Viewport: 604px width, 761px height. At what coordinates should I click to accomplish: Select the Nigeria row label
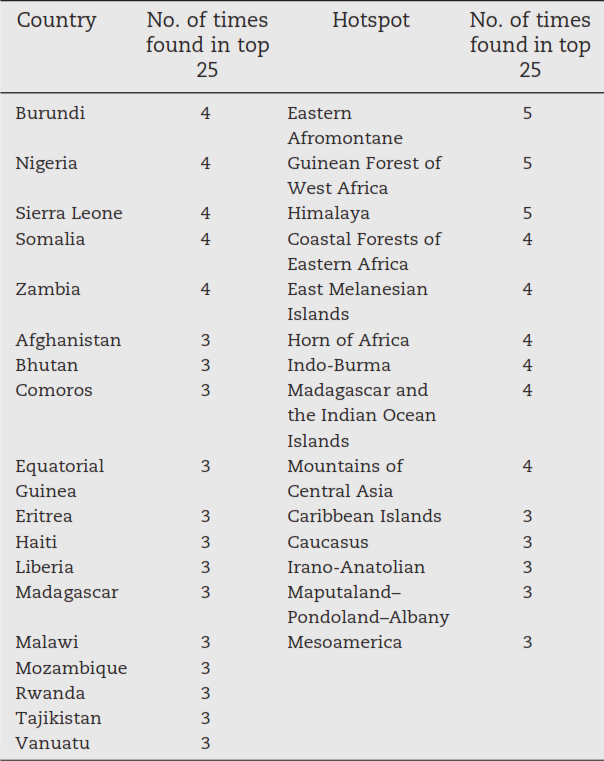coord(46,164)
